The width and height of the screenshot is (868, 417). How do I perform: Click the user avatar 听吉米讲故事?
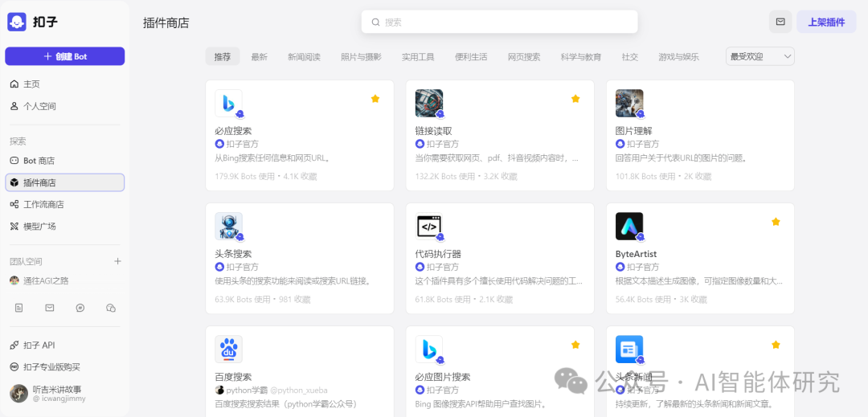click(x=18, y=393)
